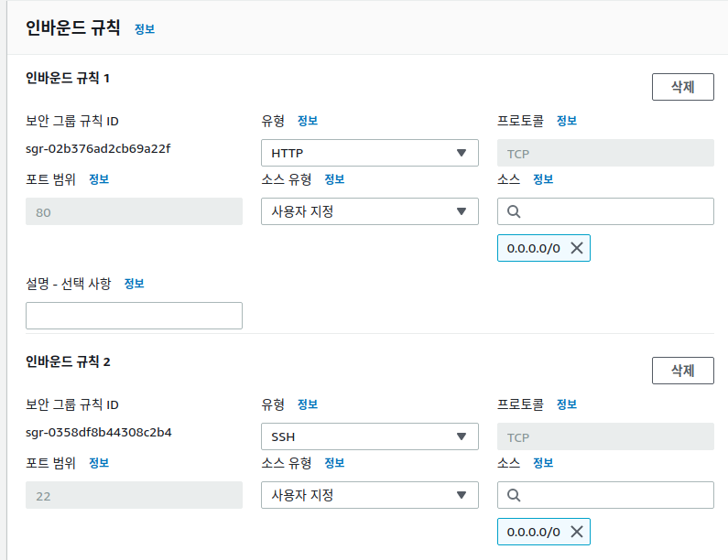Click the 인바운드 규칙 1 heading
Image resolution: width=728 pixels, height=560 pixels.
68,78
